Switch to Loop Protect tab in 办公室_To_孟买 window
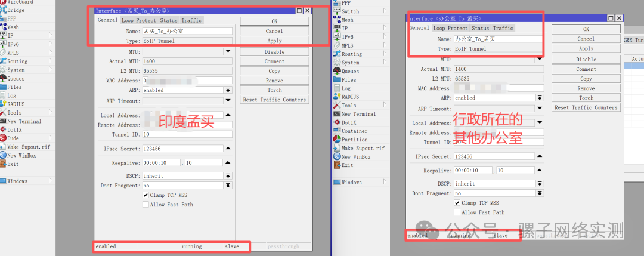Viewport: 644px width, 256px height. (x=451, y=28)
